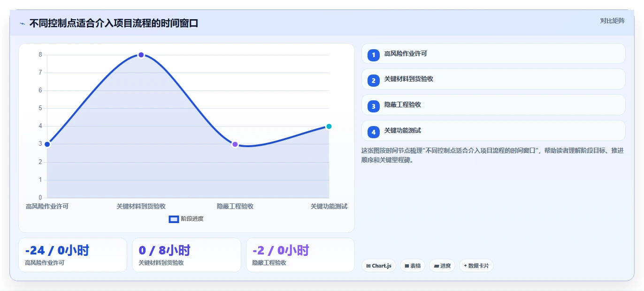Image resolution: width=644 pixels, height=291 pixels.
Task: Click the y-axis value 5
Action: [40, 108]
